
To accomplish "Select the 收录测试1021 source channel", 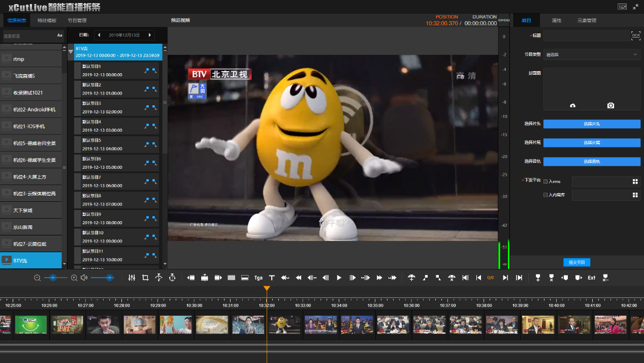I will pyautogui.click(x=31, y=93).
